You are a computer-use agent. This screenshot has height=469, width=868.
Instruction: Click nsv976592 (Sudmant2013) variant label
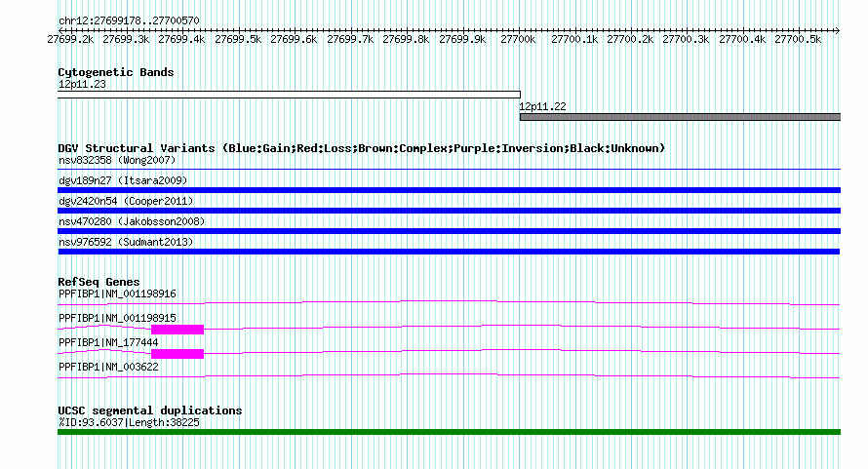point(126,242)
